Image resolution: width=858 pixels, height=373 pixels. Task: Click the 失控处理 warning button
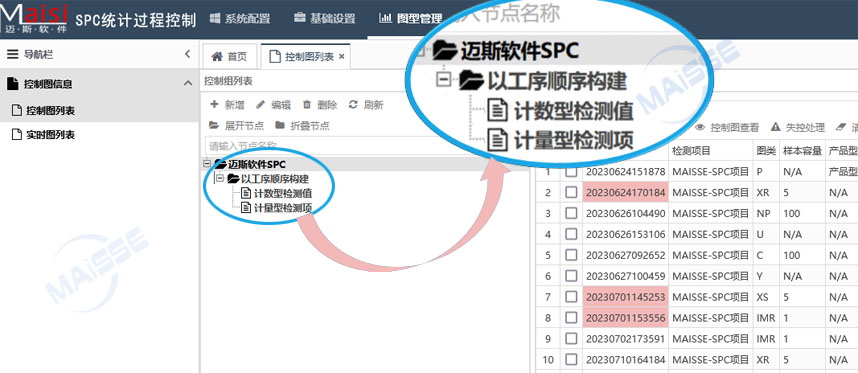point(798,127)
